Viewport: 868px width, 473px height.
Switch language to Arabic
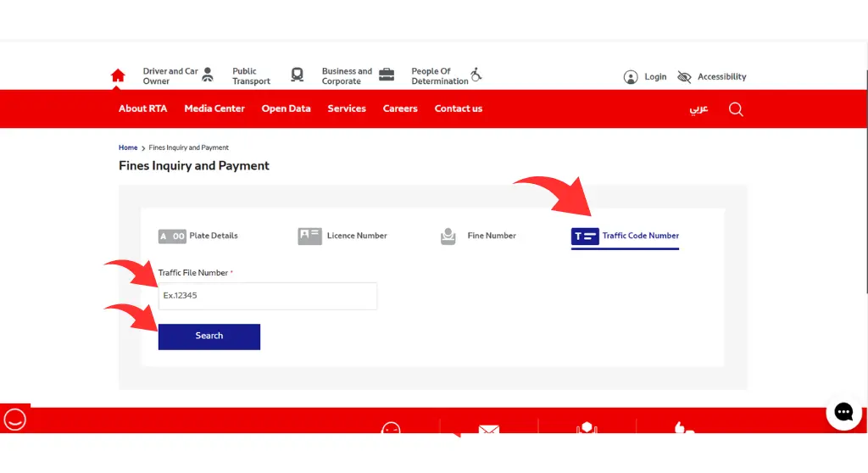tap(698, 109)
